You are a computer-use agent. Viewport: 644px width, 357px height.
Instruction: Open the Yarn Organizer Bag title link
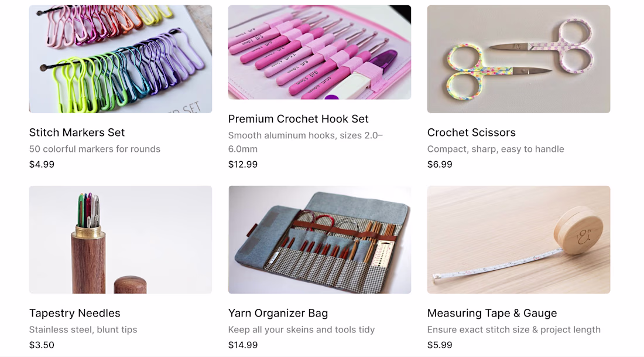click(278, 313)
